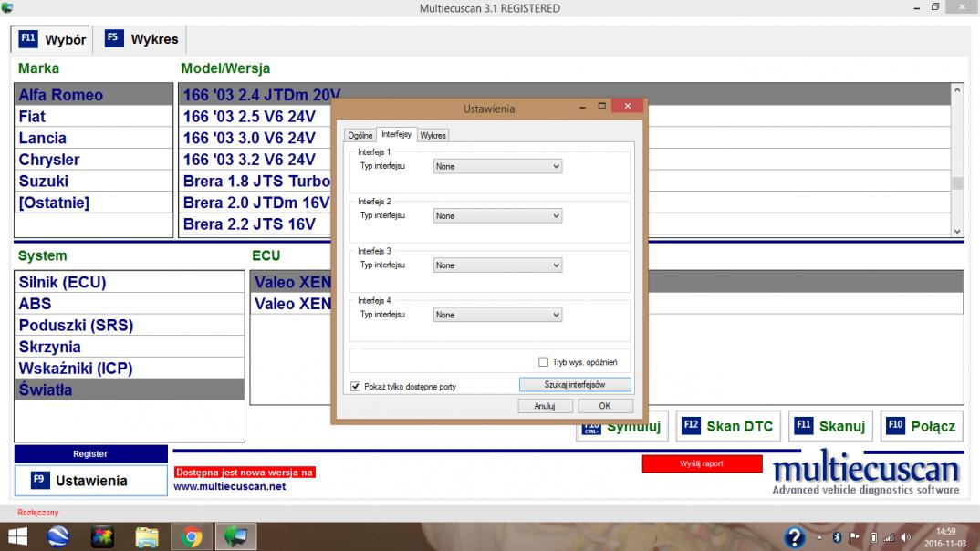Click the F9 key icon beside Ustawienia
Image resolution: width=980 pixels, height=551 pixels.
click(x=39, y=480)
